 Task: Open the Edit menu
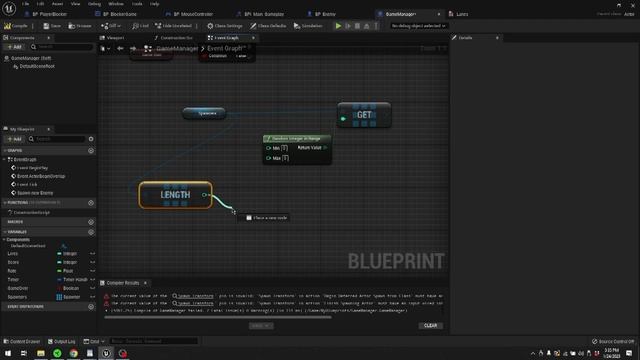[x=40, y=4]
